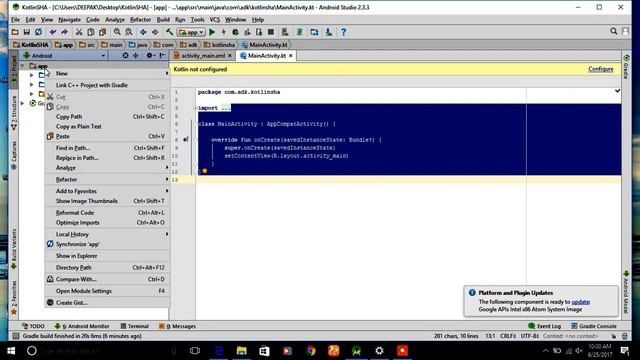640x360 pixels.
Task: Choose Replace in Path… from the context menu
Action: [107, 158]
